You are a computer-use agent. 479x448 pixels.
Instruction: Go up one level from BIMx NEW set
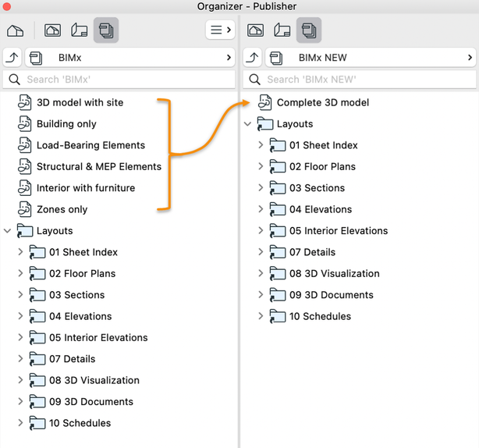pyautogui.click(x=252, y=58)
